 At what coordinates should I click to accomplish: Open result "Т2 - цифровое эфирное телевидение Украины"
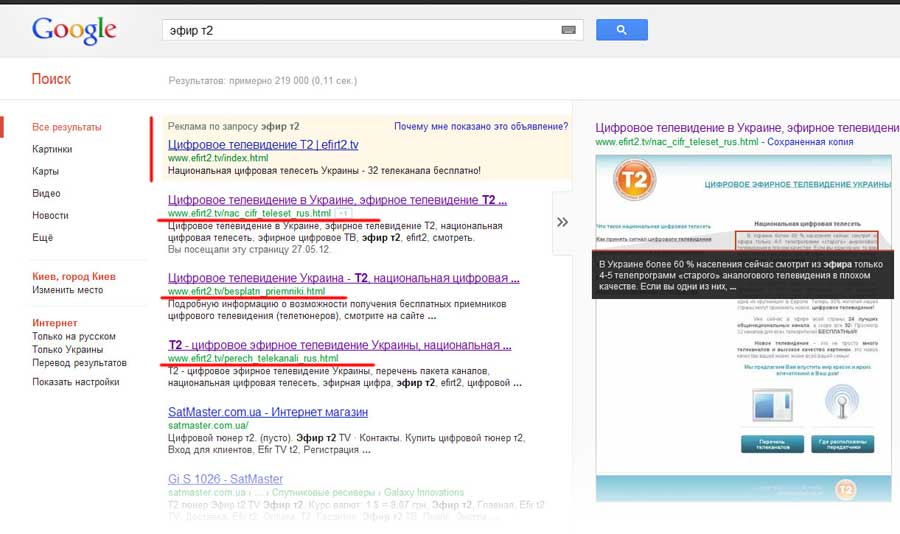340,345
